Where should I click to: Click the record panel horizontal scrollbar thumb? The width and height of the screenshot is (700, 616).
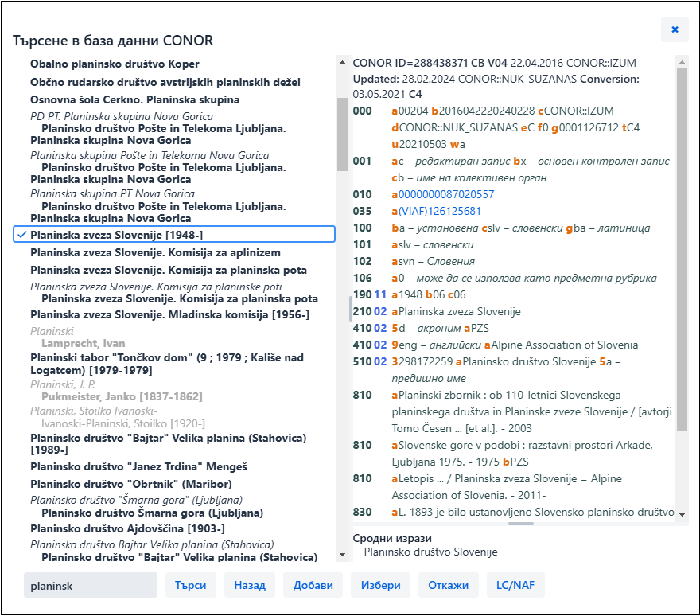[520, 524]
